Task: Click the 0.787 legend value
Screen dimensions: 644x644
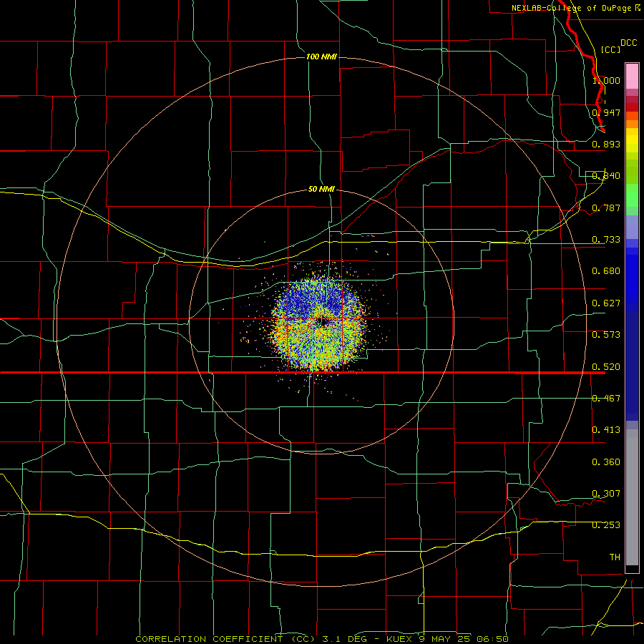Action: pyautogui.click(x=606, y=208)
